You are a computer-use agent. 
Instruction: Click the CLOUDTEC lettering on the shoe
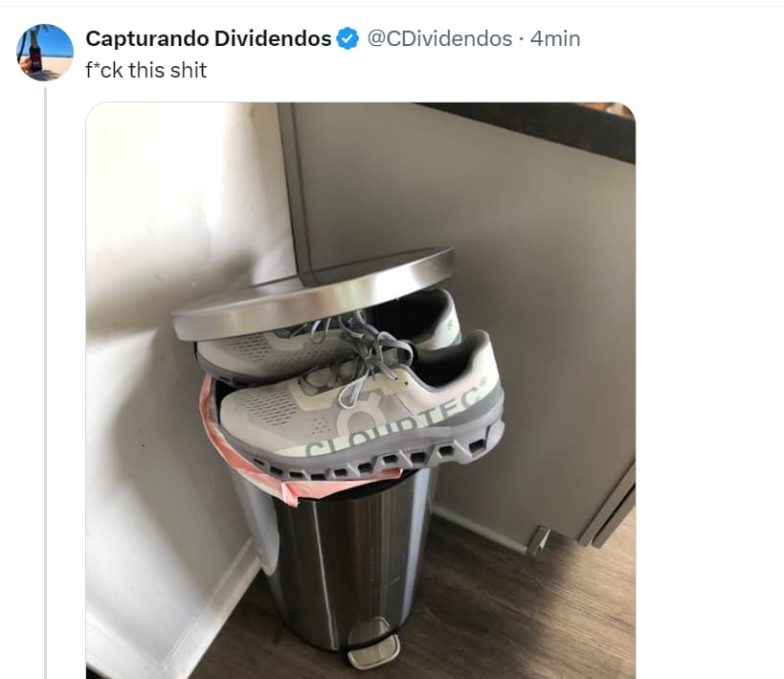(395, 422)
